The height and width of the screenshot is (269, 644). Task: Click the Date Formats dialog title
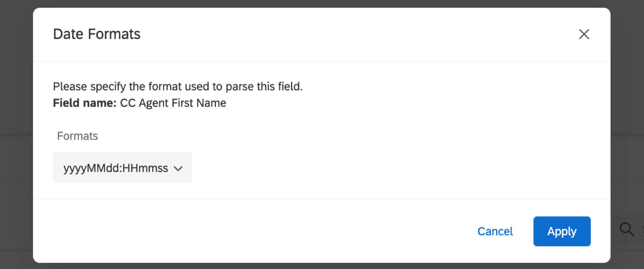pyautogui.click(x=97, y=34)
